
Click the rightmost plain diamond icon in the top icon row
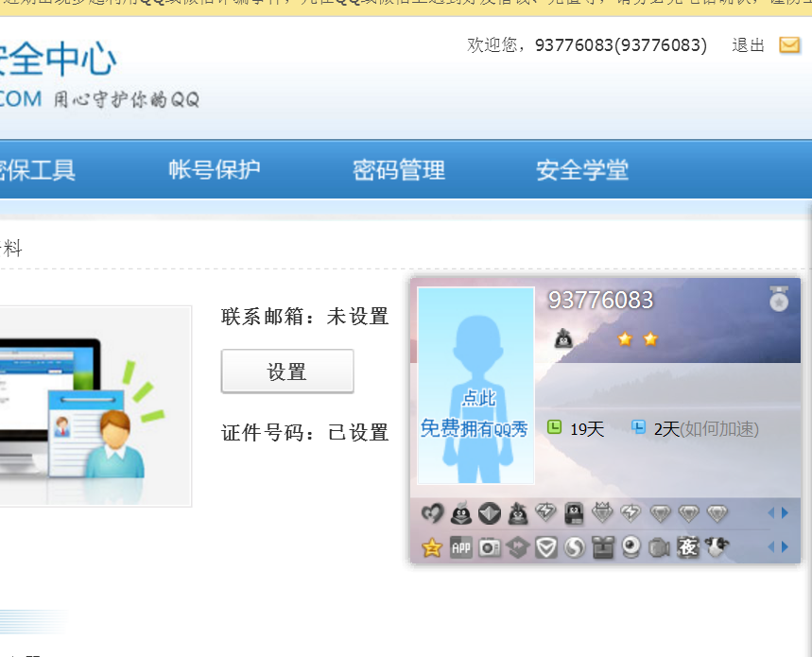click(x=717, y=513)
